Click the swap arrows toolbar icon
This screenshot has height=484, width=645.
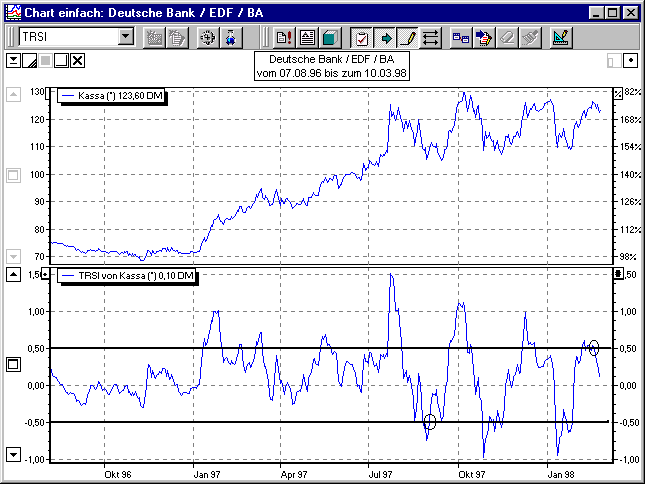431,37
